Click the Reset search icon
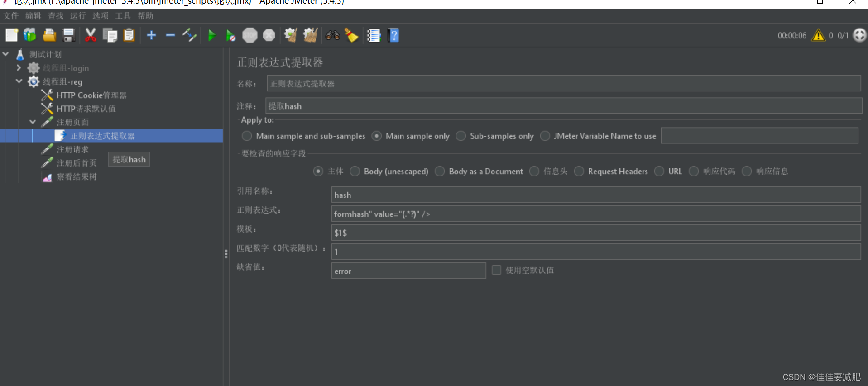Image resolution: width=868 pixels, height=386 pixels. 351,35
